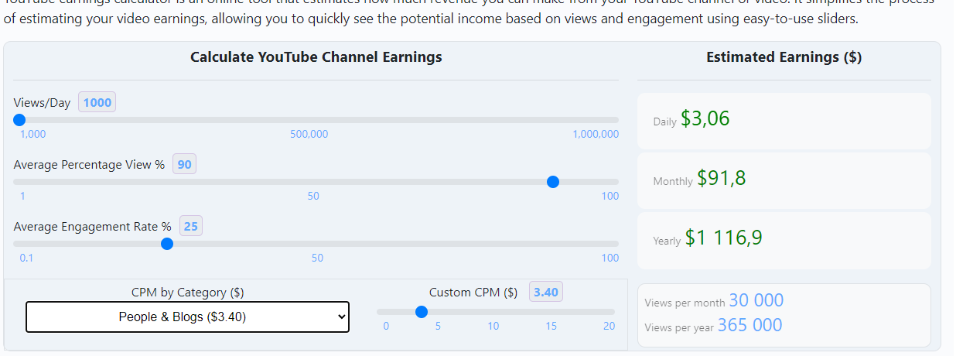Click the 500,000 mark under Views/Day slider
980x356 pixels.
(309, 135)
